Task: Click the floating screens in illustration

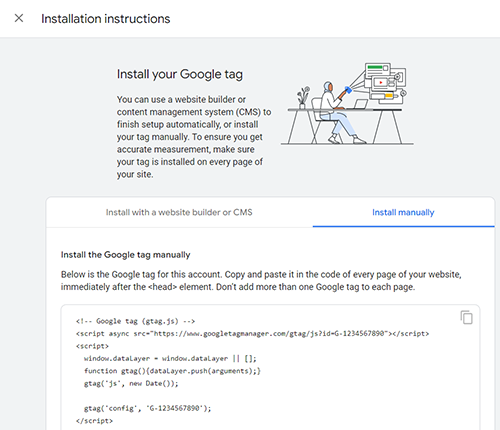Action: tap(385, 83)
